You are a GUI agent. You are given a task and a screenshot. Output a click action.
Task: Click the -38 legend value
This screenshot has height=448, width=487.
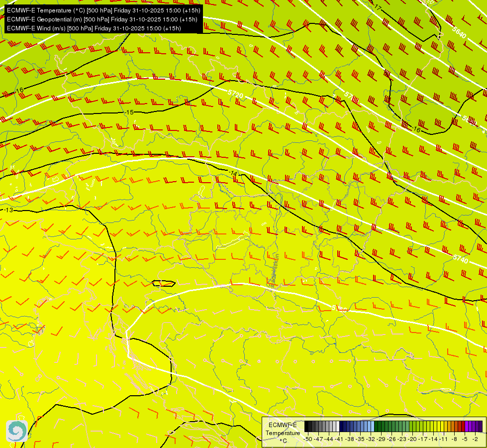[350, 439]
